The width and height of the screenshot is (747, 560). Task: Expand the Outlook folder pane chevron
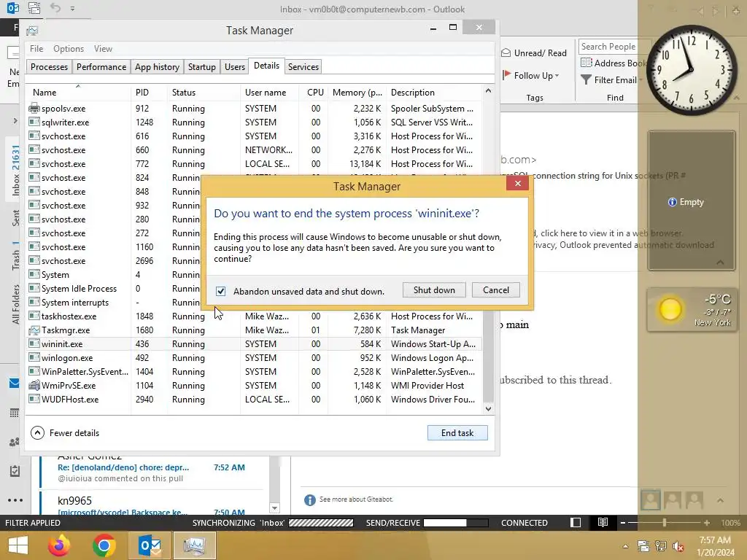click(x=15, y=121)
